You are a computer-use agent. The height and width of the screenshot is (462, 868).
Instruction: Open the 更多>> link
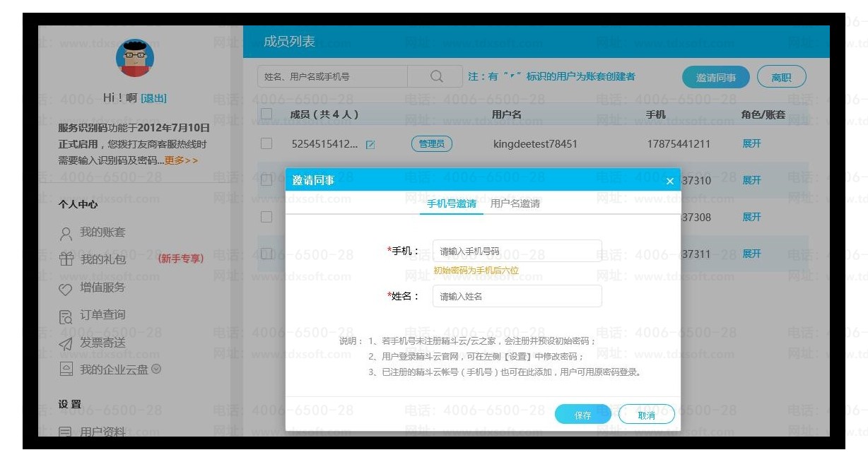click(x=181, y=160)
